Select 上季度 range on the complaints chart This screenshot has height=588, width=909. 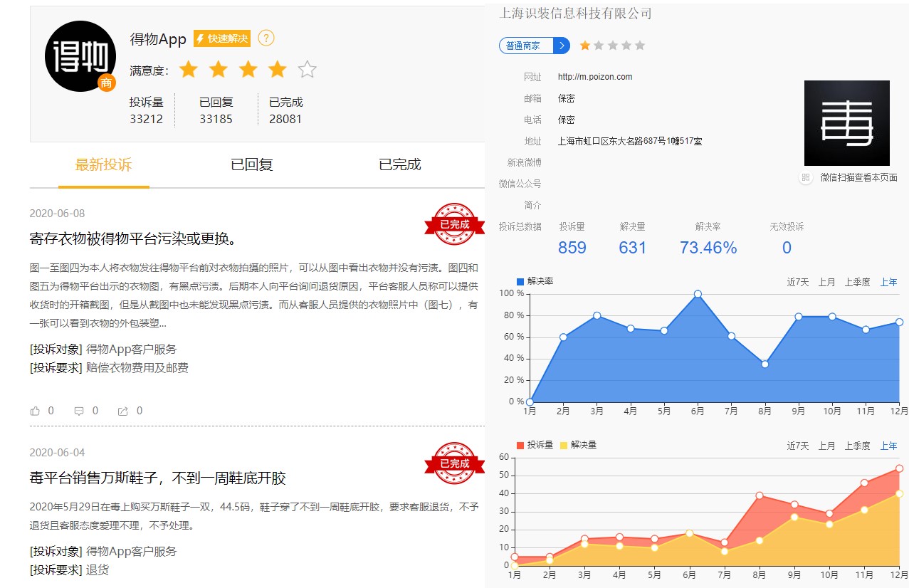(x=857, y=446)
